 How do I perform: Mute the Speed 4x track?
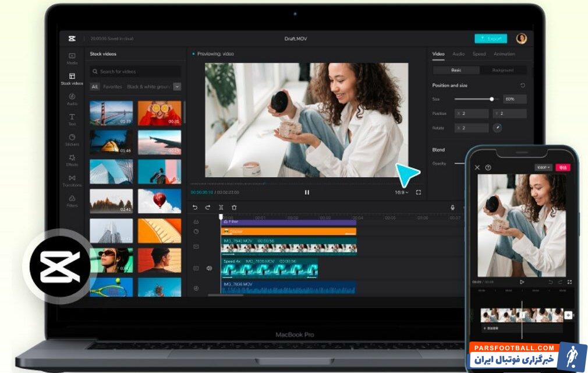pyautogui.click(x=209, y=268)
